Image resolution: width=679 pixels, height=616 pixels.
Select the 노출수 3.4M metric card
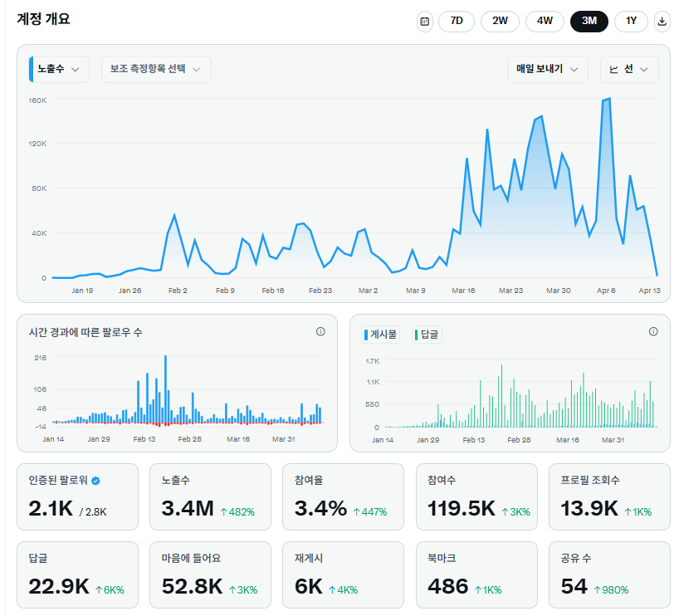click(x=210, y=497)
